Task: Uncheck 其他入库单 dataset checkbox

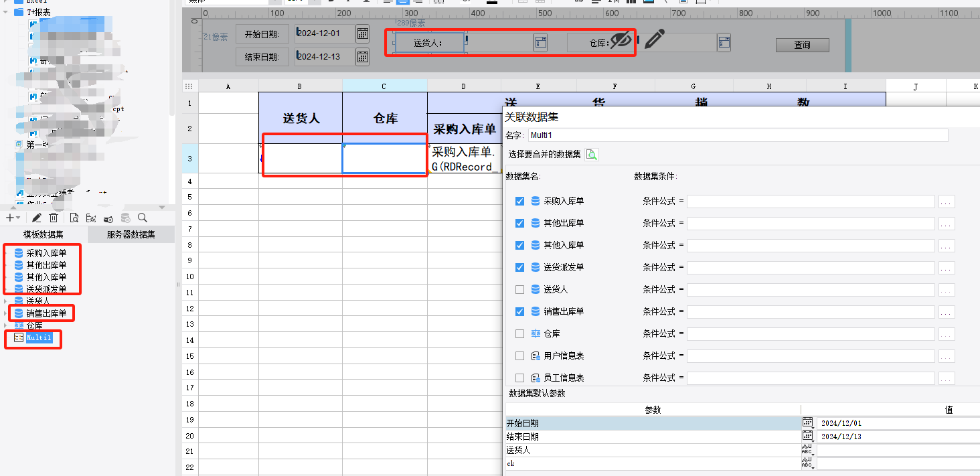Action: (x=520, y=245)
